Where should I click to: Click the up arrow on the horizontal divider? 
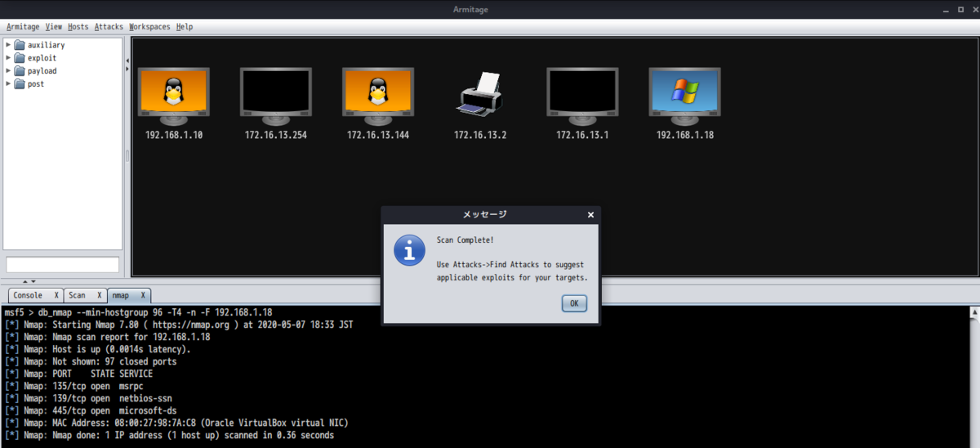(x=24, y=281)
